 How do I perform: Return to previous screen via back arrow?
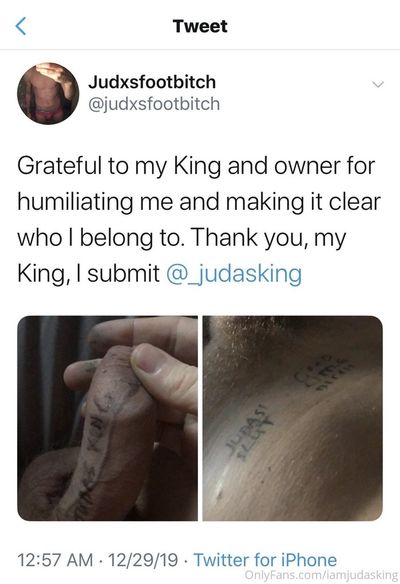pos(21,26)
